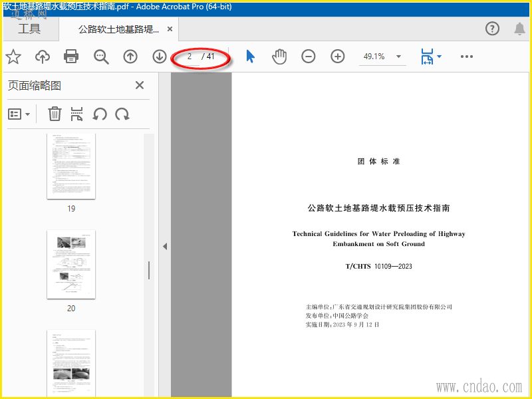Delete selected pages with trash icon

55,114
